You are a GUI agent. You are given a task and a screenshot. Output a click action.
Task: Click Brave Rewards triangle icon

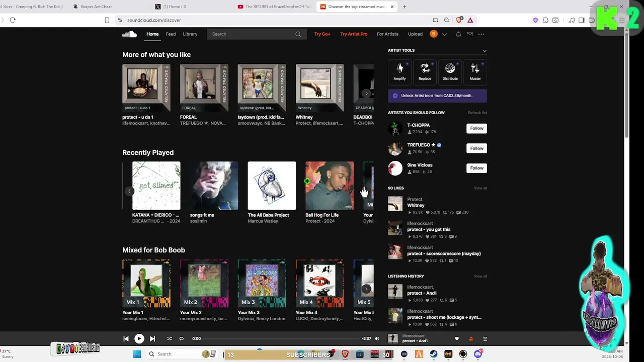470,20
